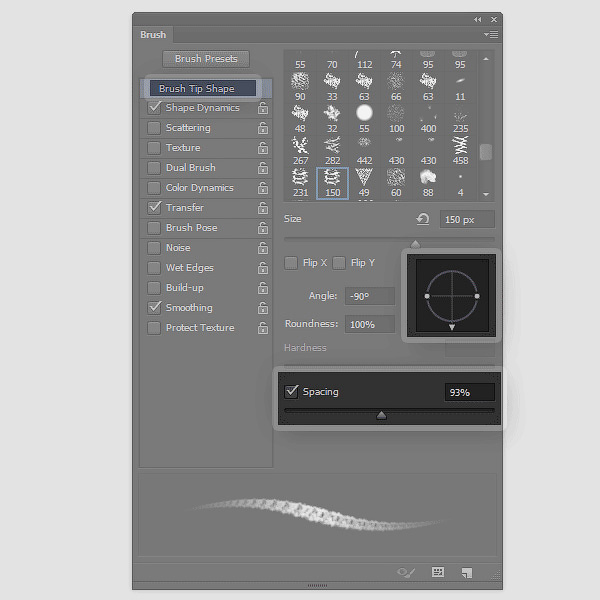The height and width of the screenshot is (600, 600).
Task: Enable the Wet Edges checkbox
Action: coord(154,268)
